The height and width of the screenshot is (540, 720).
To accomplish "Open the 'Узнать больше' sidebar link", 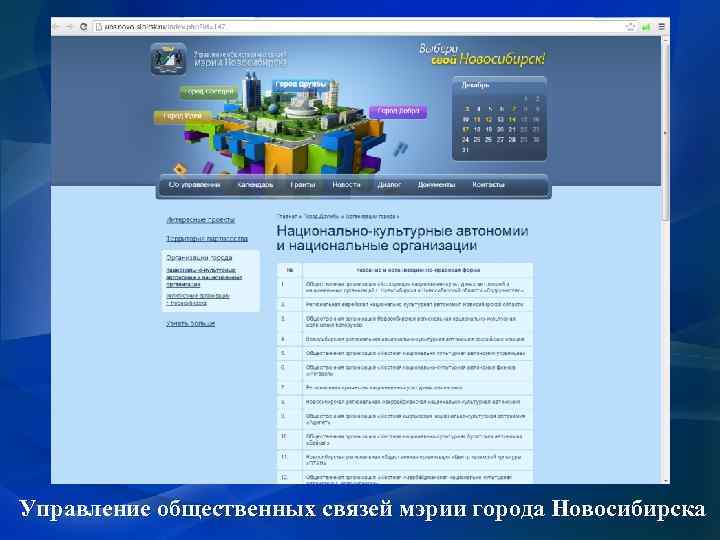I will tap(191, 323).
